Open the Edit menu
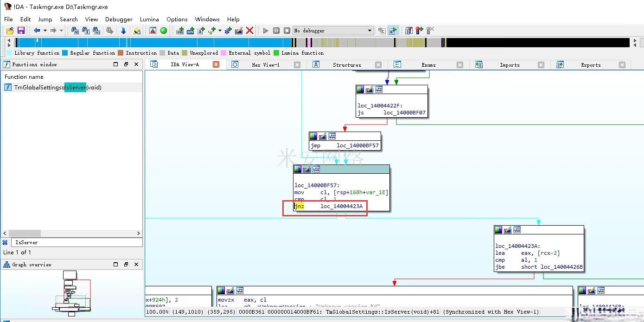The width and height of the screenshot is (644, 322). (26, 19)
